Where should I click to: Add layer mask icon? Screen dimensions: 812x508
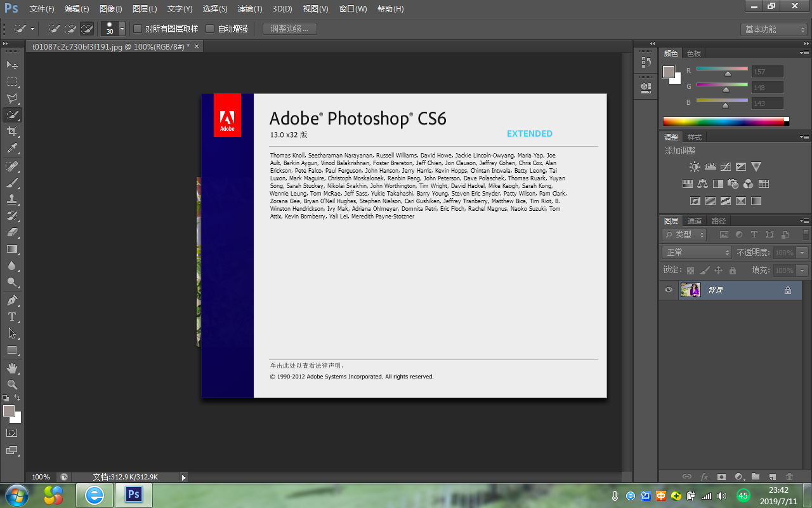coord(721,476)
